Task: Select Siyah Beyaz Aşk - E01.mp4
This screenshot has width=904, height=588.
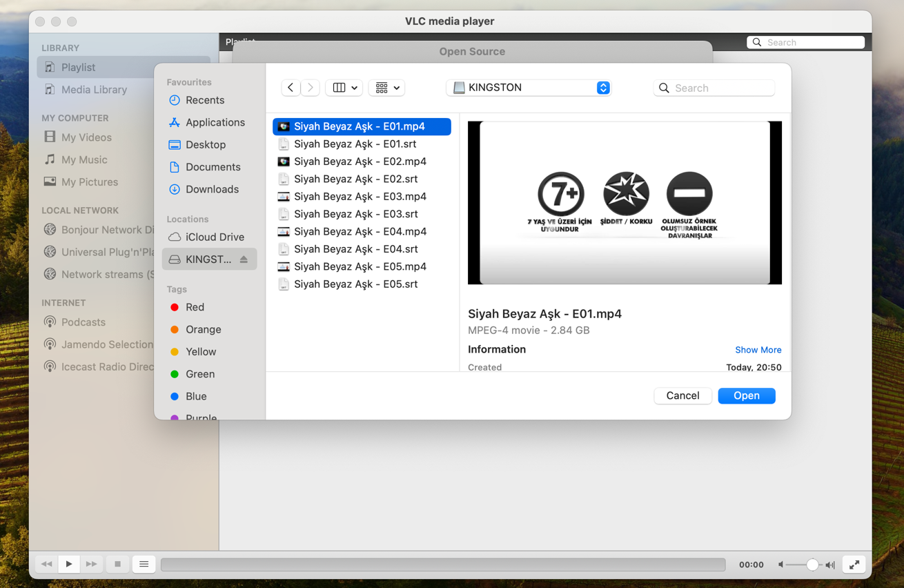Action: pyautogui.click(x=362, y=126)
